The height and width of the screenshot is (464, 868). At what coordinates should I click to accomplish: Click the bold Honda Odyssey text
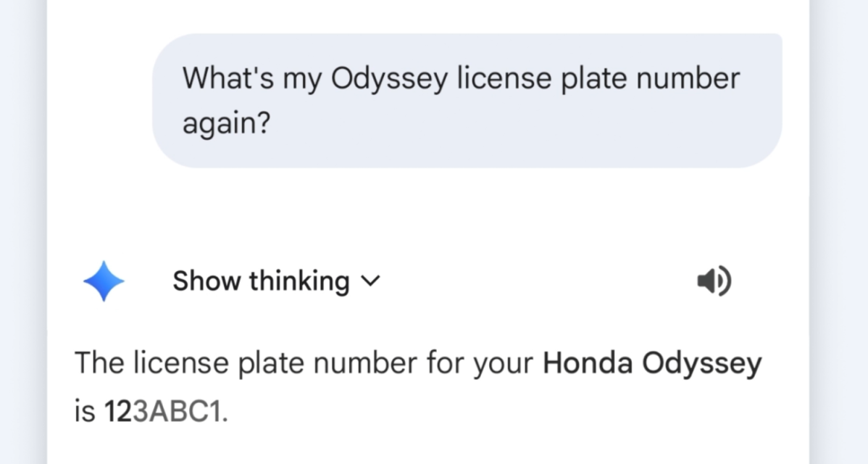652,363
